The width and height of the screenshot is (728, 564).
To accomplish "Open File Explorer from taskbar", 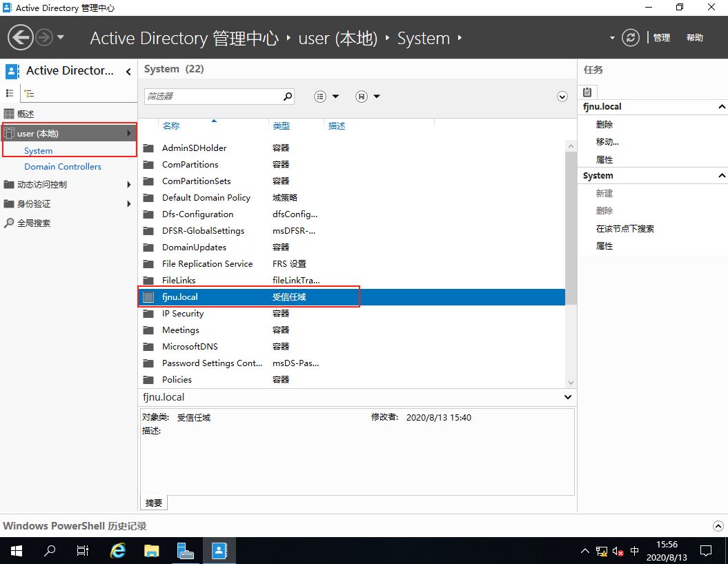I will click(x=151, y=551).
